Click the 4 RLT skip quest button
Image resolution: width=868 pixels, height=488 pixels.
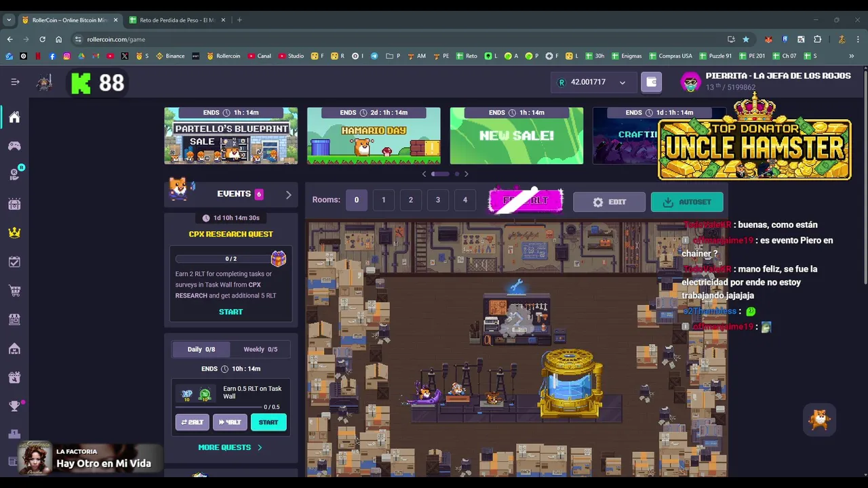pyautogui.click(x=230, y=422)
